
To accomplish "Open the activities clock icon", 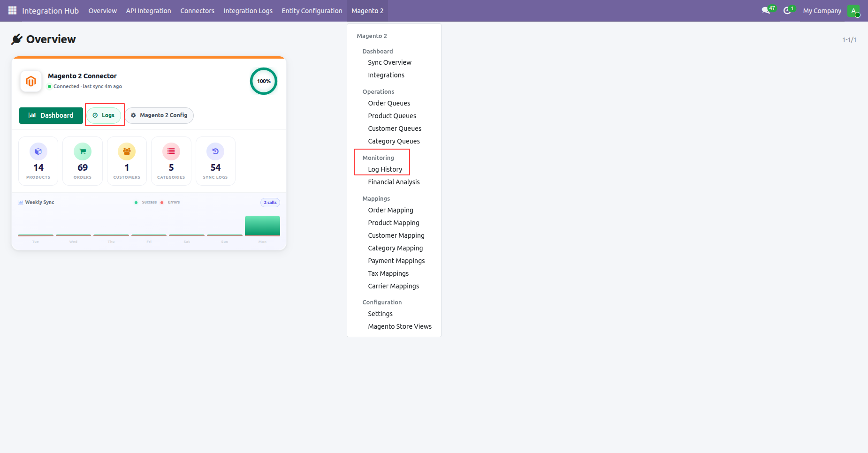I will click(787, 10).
